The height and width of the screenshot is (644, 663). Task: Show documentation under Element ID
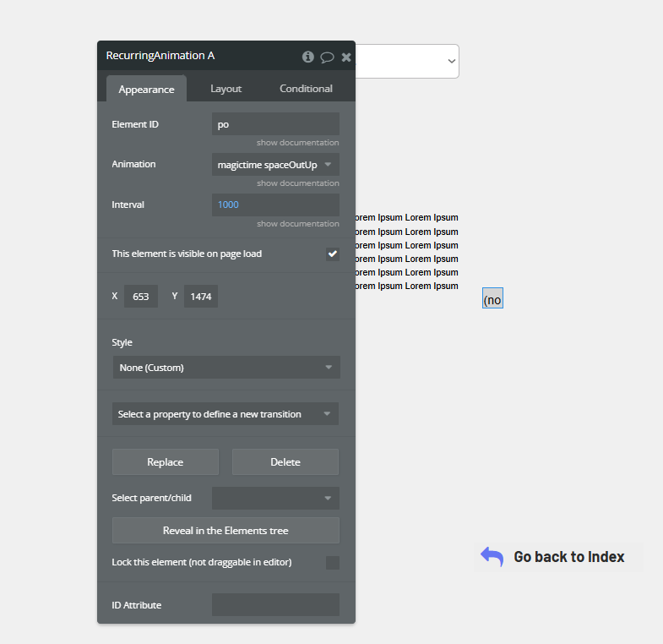297,143
